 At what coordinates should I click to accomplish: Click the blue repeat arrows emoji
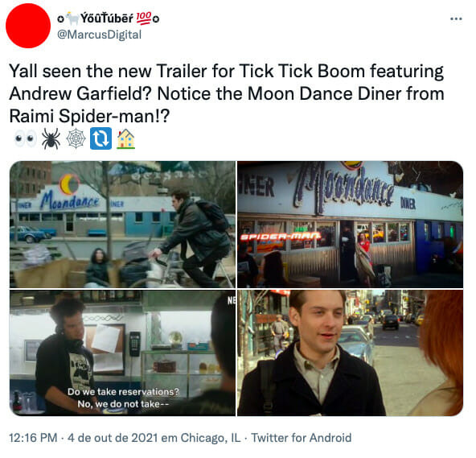point(101,138)
